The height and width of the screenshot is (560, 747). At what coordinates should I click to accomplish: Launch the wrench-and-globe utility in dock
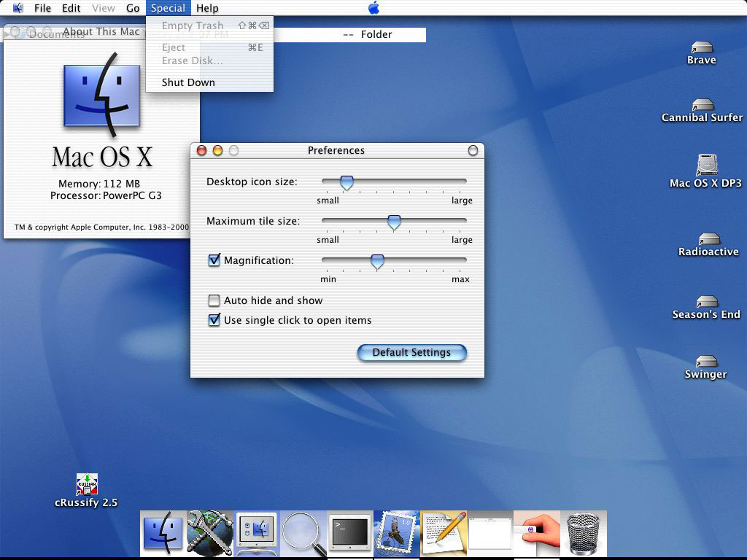tap(209, 533)
